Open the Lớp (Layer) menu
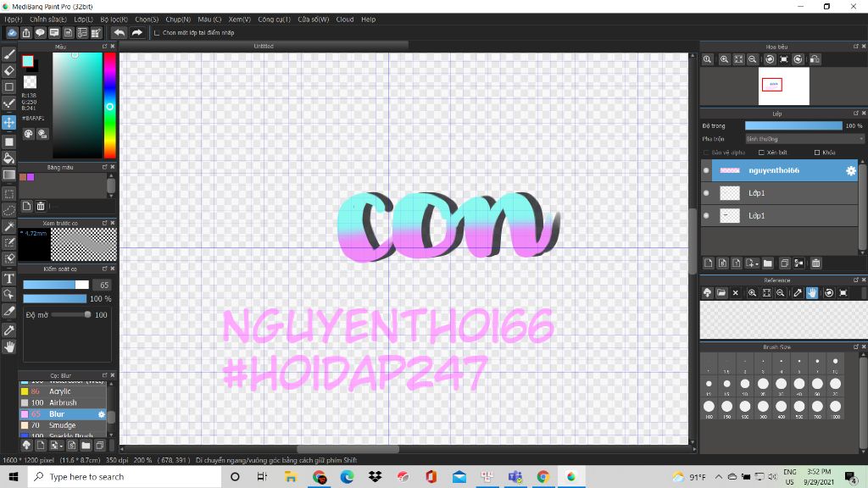Image resolution: width=868 pixels, height=488 pixels. coord(84,19)
